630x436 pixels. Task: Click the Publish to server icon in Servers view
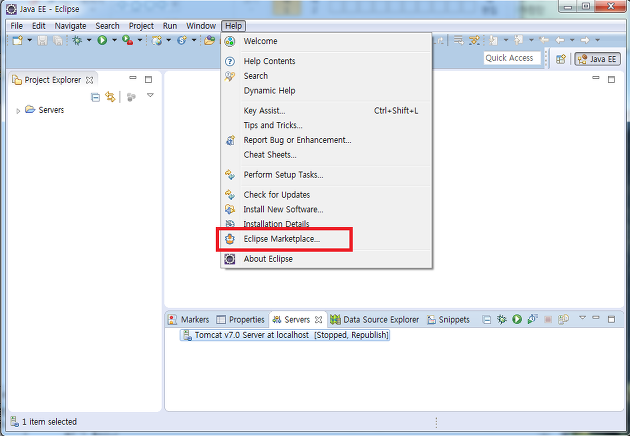pos(563,319)
